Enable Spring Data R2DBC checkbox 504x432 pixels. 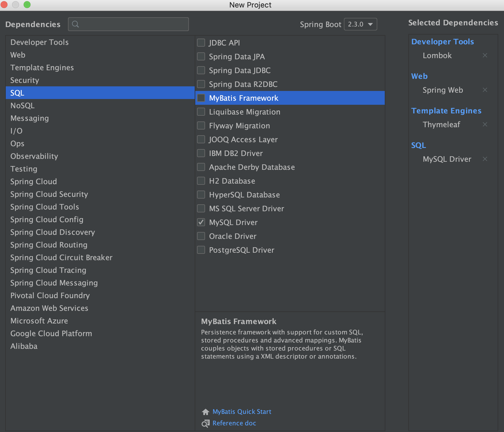(x=201, y=84)
